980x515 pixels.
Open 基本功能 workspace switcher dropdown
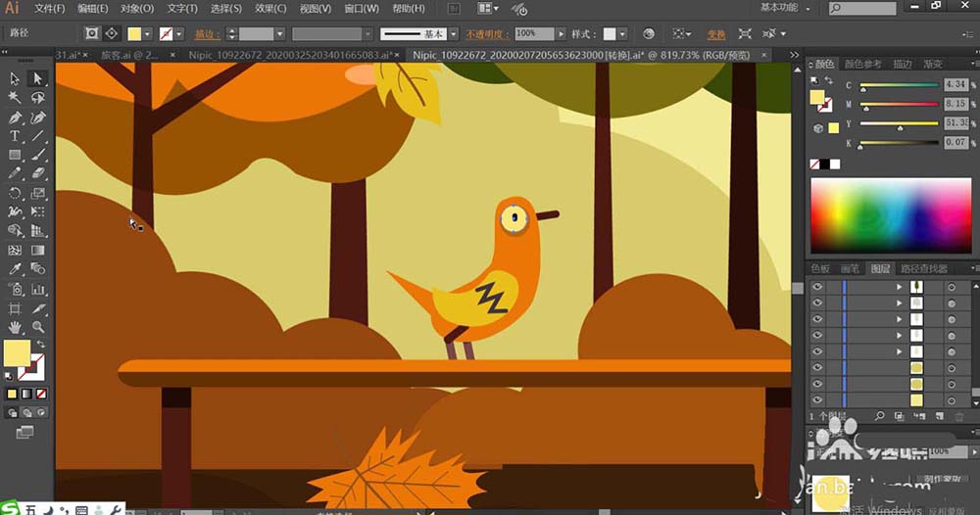click(x=784, y=8)
